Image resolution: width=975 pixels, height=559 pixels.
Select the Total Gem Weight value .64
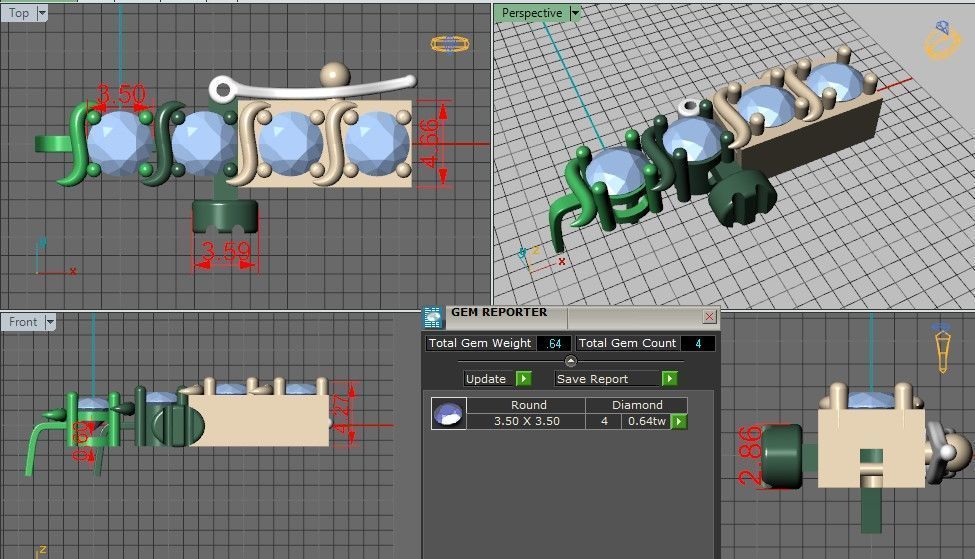553,343
